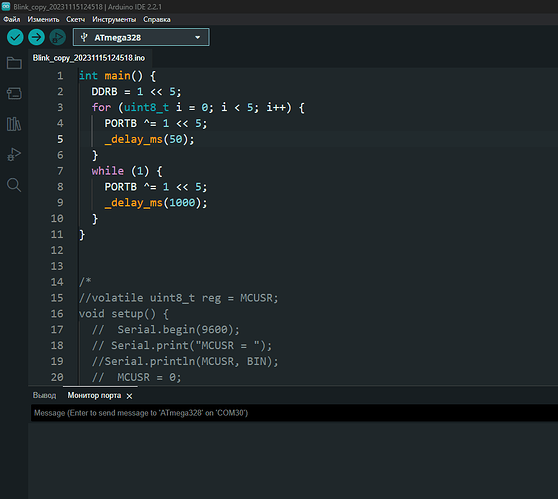Image resolution: width=558 pixels, height=499 pixels.
Task: Open the Инструменты menu
Action: click(114, 20)
